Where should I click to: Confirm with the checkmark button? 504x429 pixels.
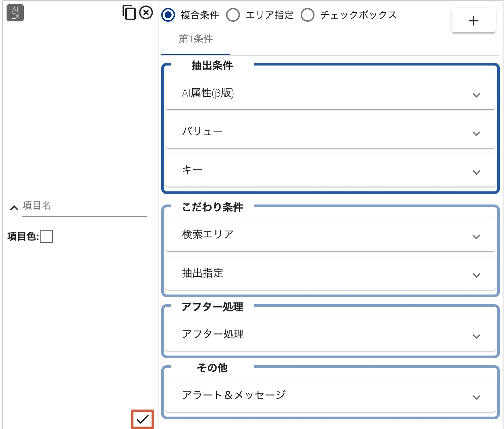(142, 419)
